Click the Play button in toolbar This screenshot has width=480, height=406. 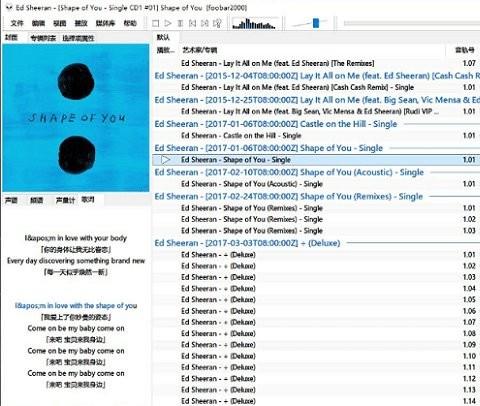tap(168, 23)
